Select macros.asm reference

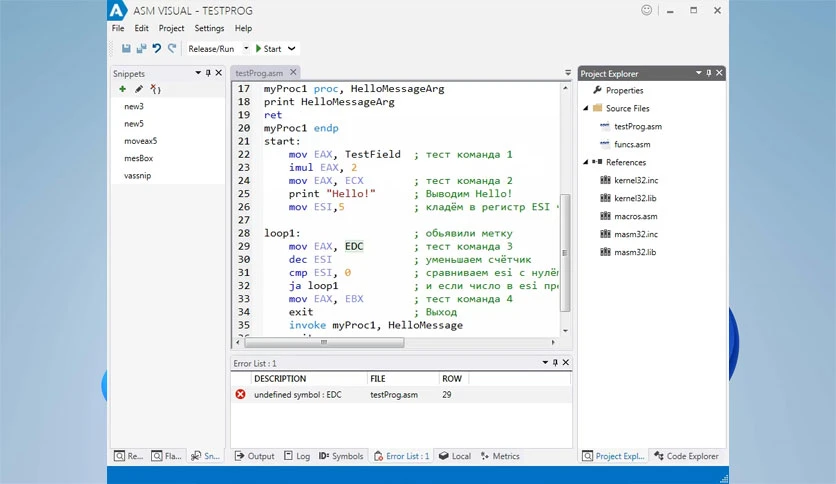[636, 216]
